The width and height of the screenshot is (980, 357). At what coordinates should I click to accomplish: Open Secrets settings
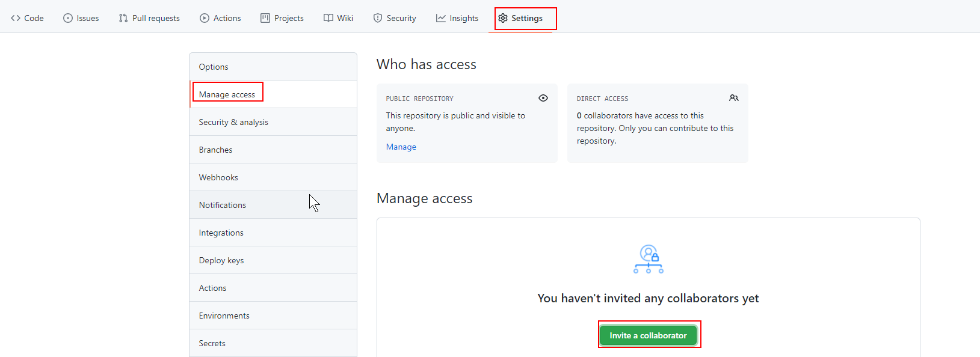click(x=273, y=343)
